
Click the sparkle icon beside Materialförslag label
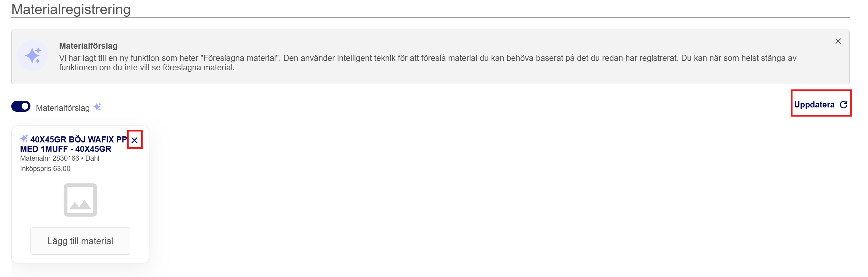click(x=97, y=107)
